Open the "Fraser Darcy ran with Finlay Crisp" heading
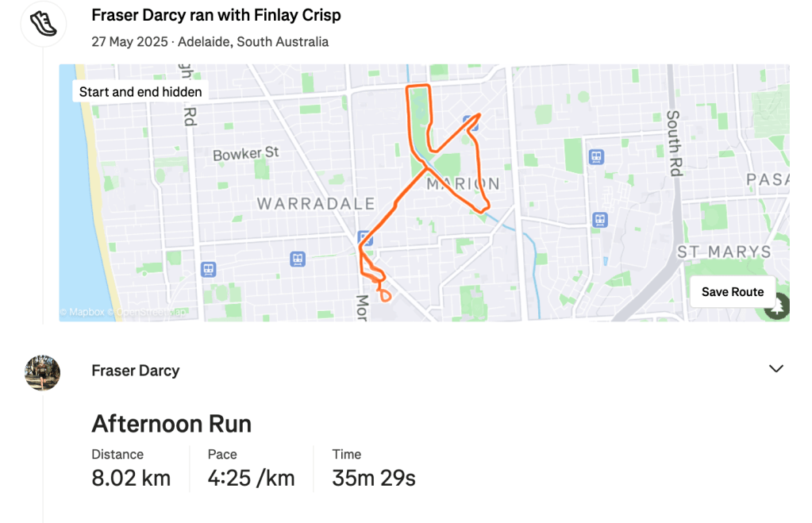The height and width of the screenshot is (523, 812). 216,15
